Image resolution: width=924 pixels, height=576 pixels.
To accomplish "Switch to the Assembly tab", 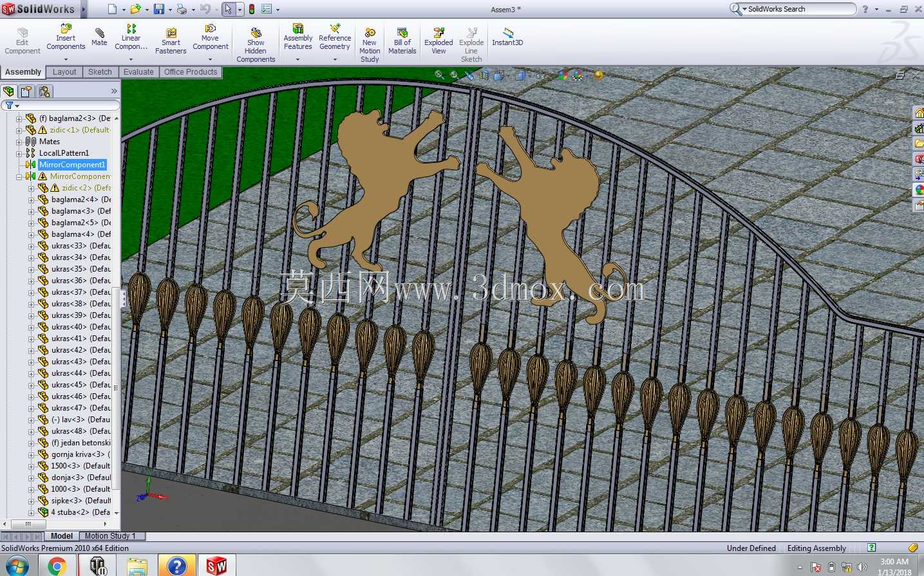I will tap(23, 72).
